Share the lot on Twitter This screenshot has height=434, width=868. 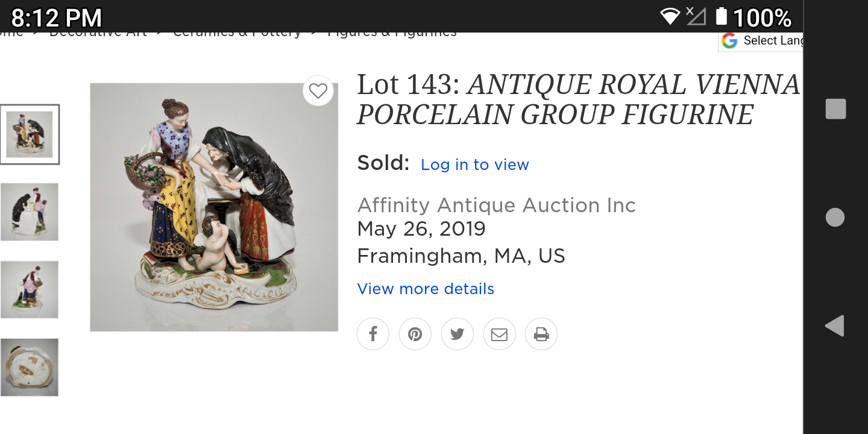pyautogui.click(x=458, y=334)
